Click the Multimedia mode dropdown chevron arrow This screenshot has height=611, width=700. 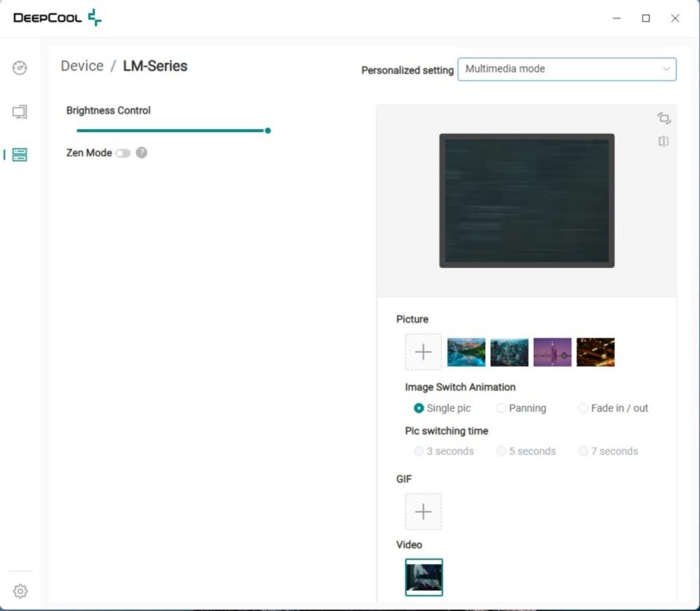click(666, 69)
